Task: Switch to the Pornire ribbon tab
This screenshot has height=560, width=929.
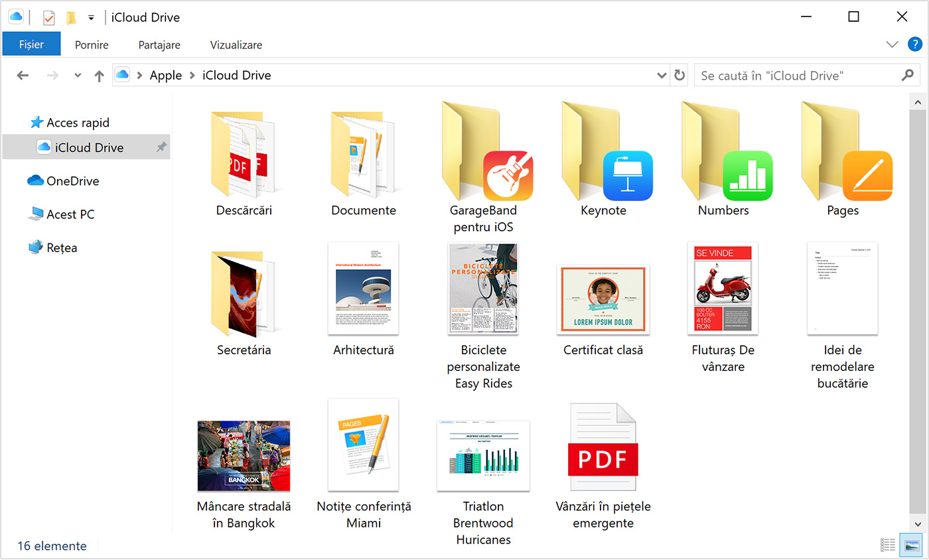Action: (x=92, y=45)
